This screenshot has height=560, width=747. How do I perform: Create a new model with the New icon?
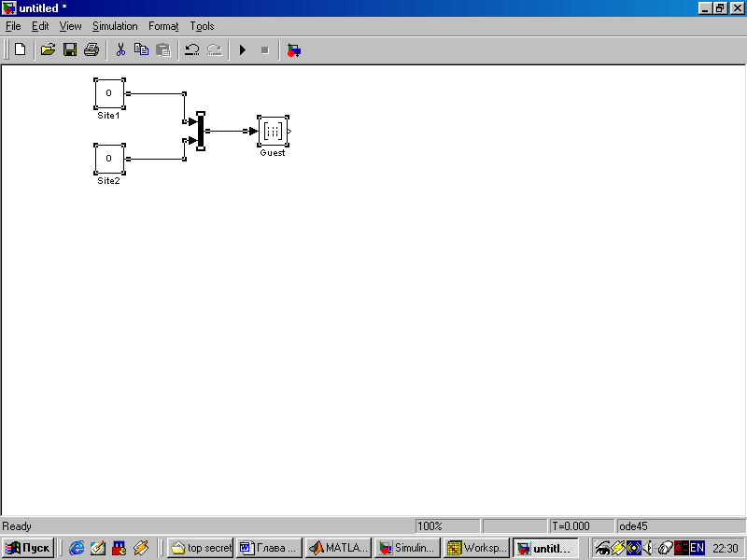pyautogui.click(x=20, y=49)
